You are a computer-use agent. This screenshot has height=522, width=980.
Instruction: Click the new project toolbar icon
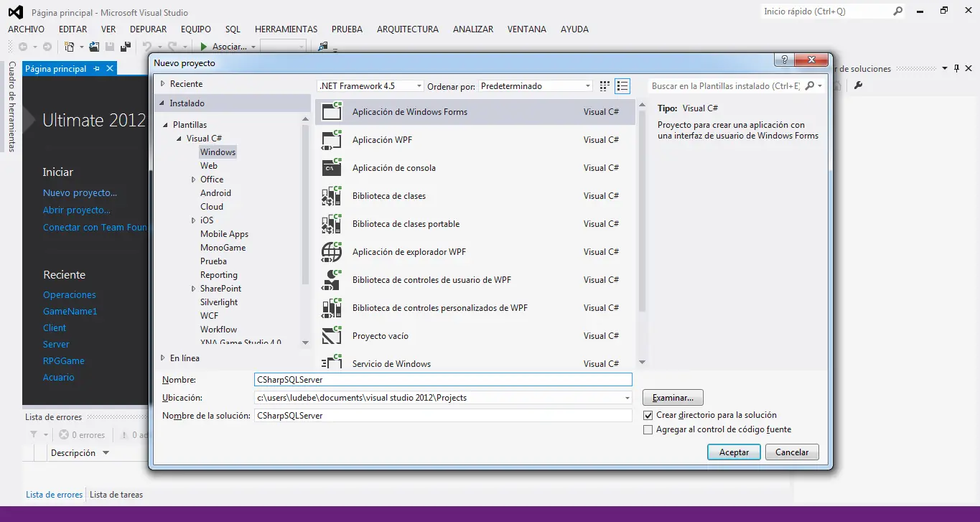(70, 47)
